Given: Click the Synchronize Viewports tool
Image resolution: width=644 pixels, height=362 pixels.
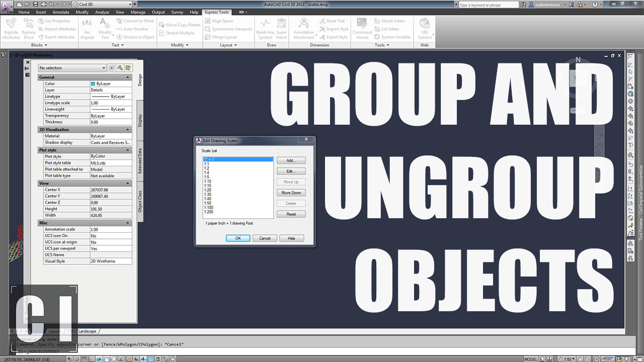Looking at the screenshot, I should pos(228,29).
